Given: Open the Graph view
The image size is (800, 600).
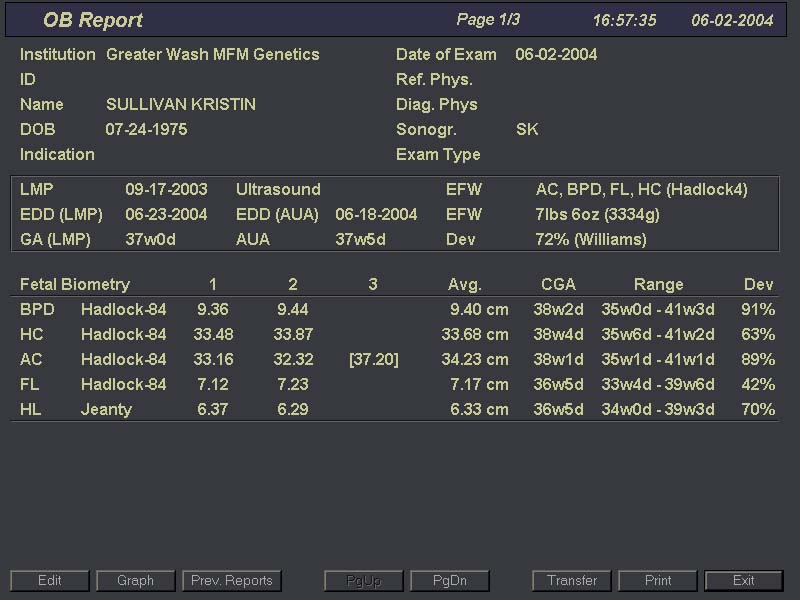Looking at the screenshot, I should click(x=135, y=580).
